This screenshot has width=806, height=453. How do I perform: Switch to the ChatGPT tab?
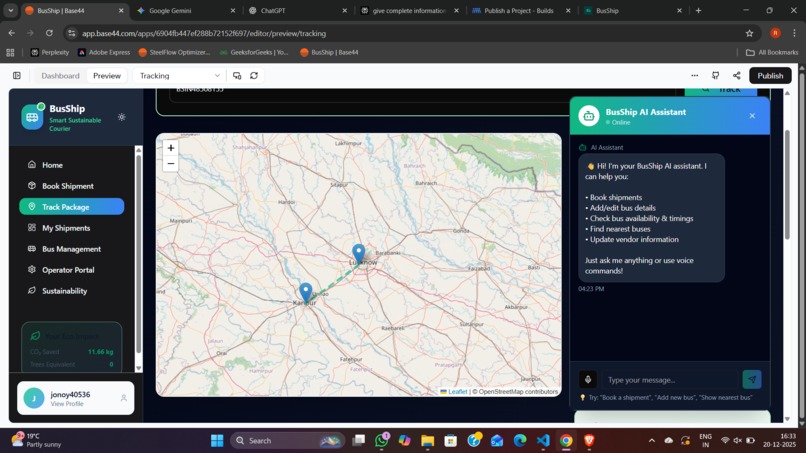(296, 10)
